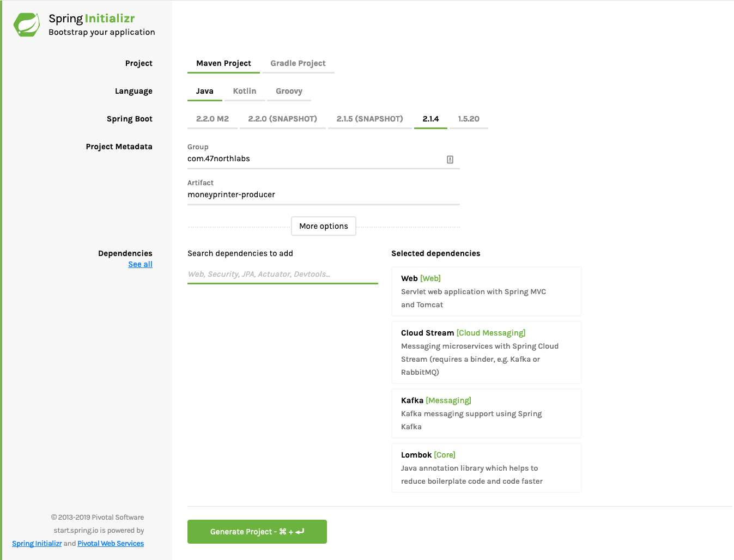Focus the dependencies search box

click(283, 274)
